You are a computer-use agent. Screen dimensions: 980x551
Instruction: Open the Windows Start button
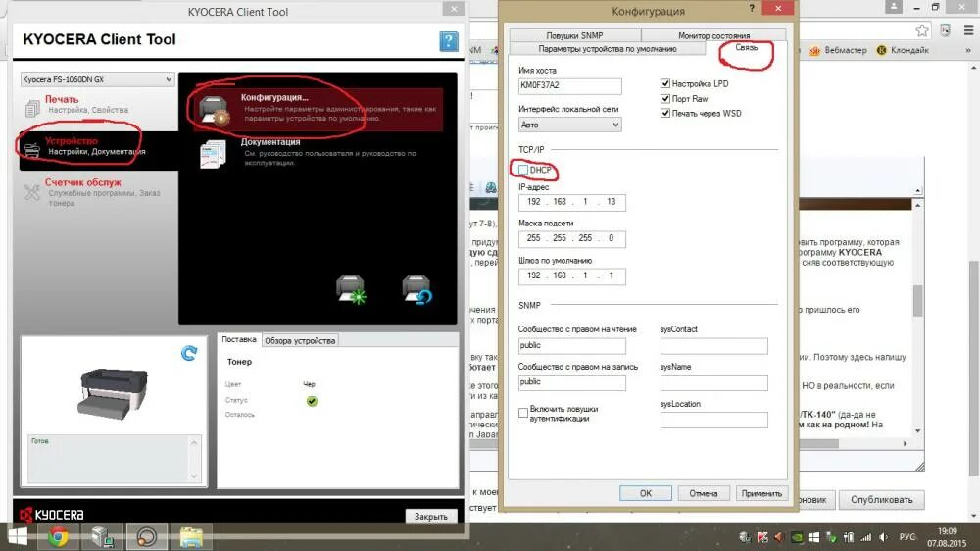tap(18, 536)
